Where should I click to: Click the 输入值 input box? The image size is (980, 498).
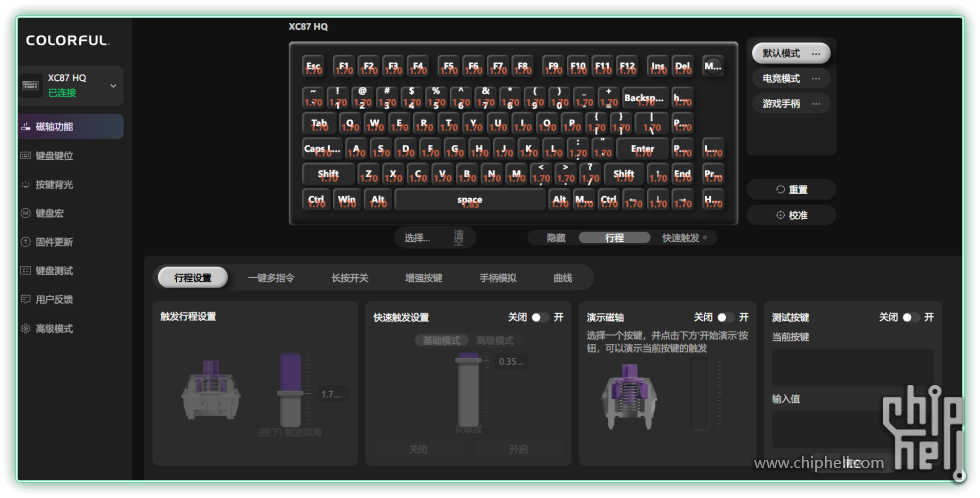point(852,429)
